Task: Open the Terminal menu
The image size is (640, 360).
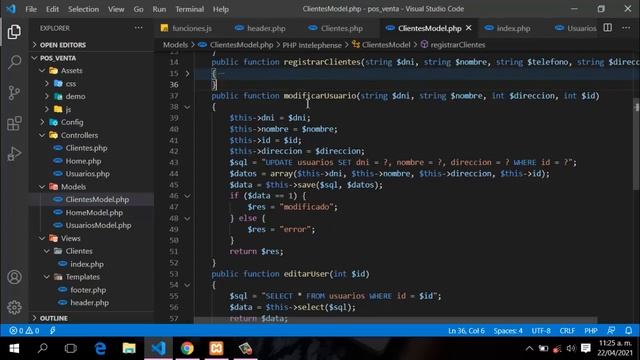Action: (x=189, y=9)
